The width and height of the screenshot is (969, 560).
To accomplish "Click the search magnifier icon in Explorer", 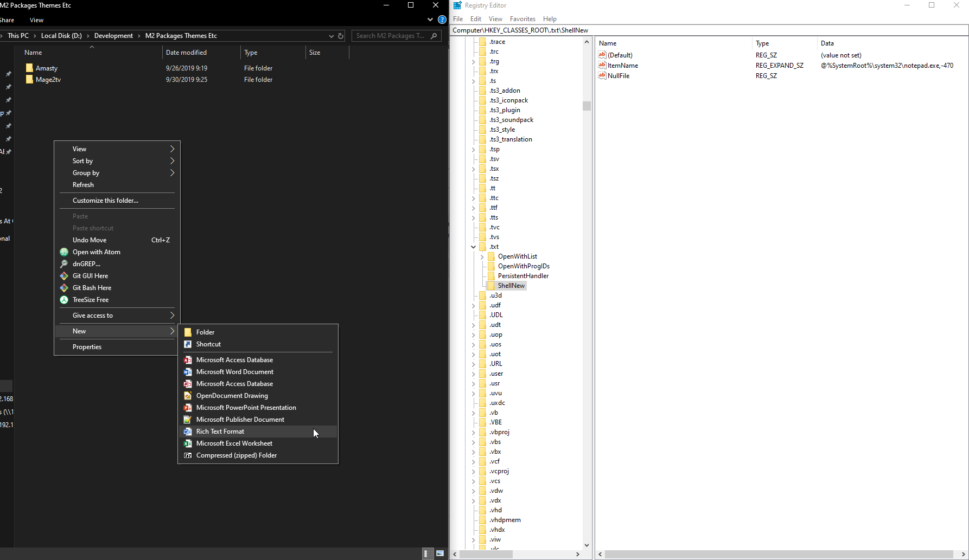I will pyautogui.click(x=433, y=36).
